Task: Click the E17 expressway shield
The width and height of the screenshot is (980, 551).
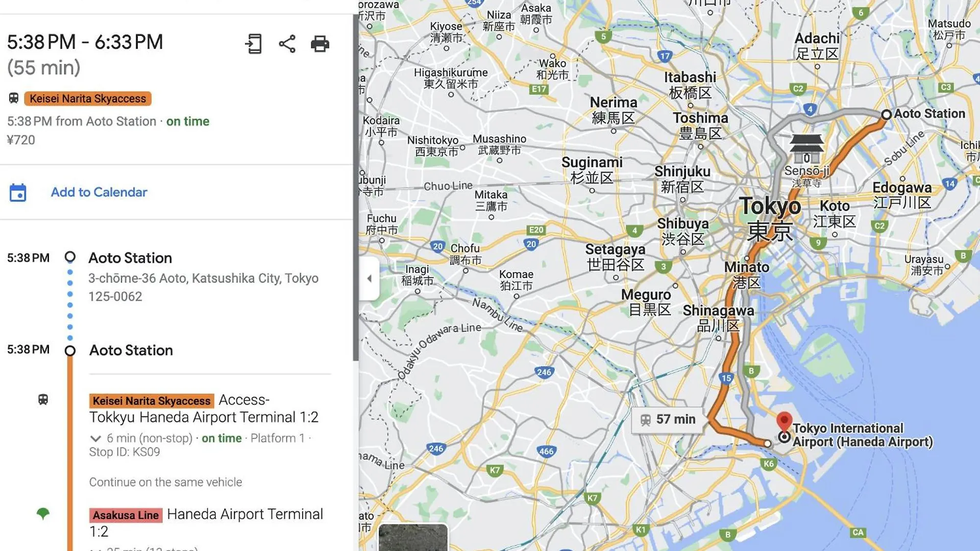Action: [x=539, y=89]
